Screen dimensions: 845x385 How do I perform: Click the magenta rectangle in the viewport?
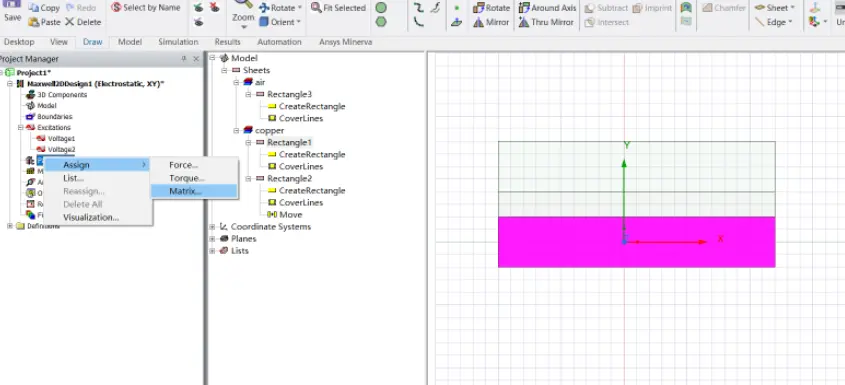click(636, 242)
